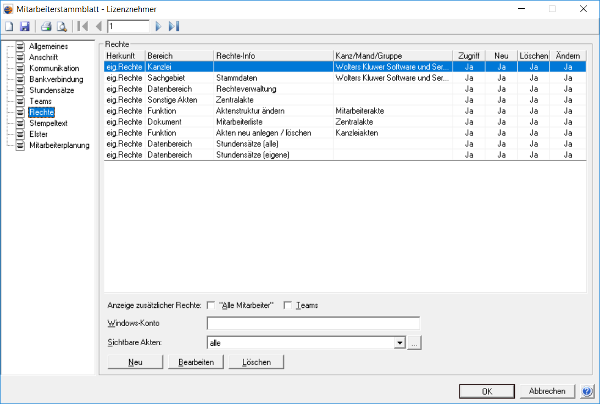Viewport: 600px width, 404px height.
Task: Enable the "Alle Mitarbeiter" checkbox
Action: [211, 305]
